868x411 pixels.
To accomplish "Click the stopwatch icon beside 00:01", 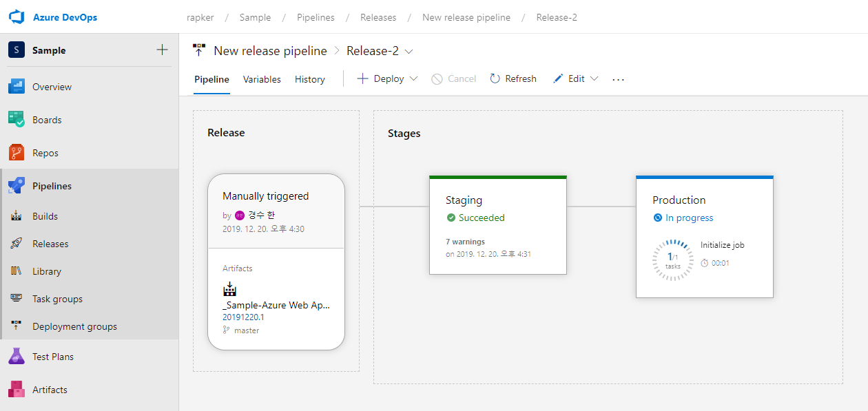I will (x=705, y=263).
